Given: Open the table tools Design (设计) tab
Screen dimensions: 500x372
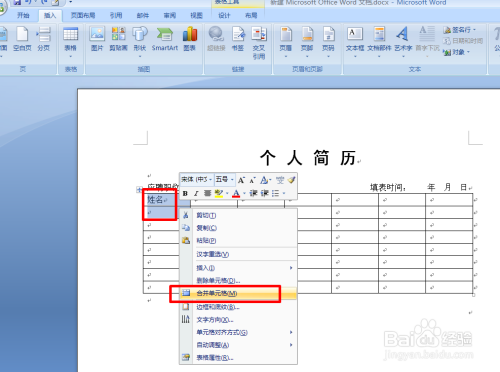Looking at the screenshot, I should click(224, 15).
